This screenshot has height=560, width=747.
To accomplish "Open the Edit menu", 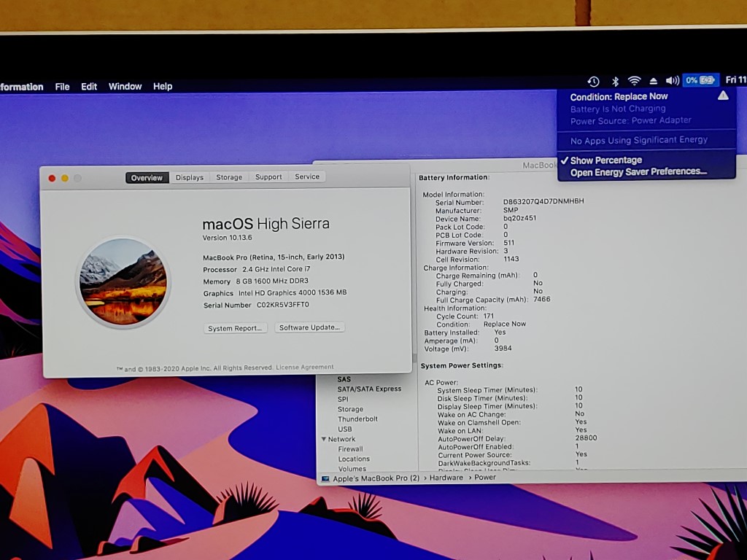I will pyautogui.click(x=88, y=87).
